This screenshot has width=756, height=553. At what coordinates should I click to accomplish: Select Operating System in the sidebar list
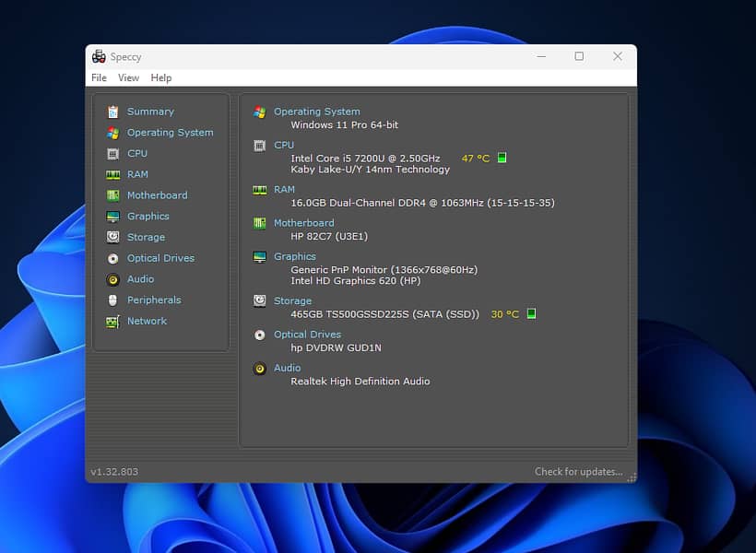[170, 133]
